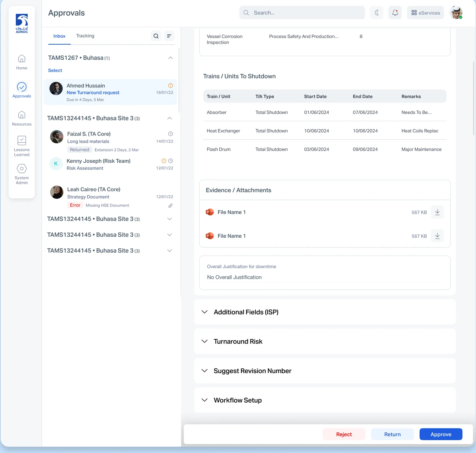The width and height of the screenshot is (476, 453).
Task: Switch to the Inbox tab
Action: (x=60, y=36)
